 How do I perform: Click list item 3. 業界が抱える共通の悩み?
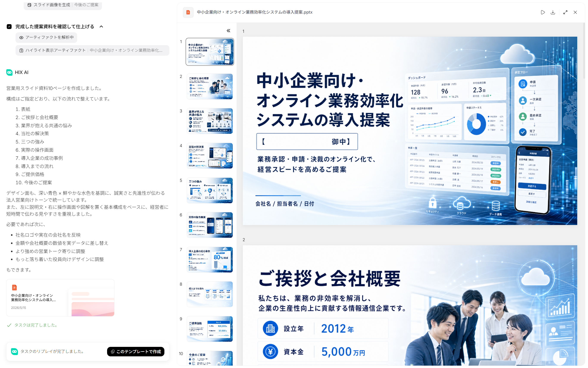tap(44, 126)
